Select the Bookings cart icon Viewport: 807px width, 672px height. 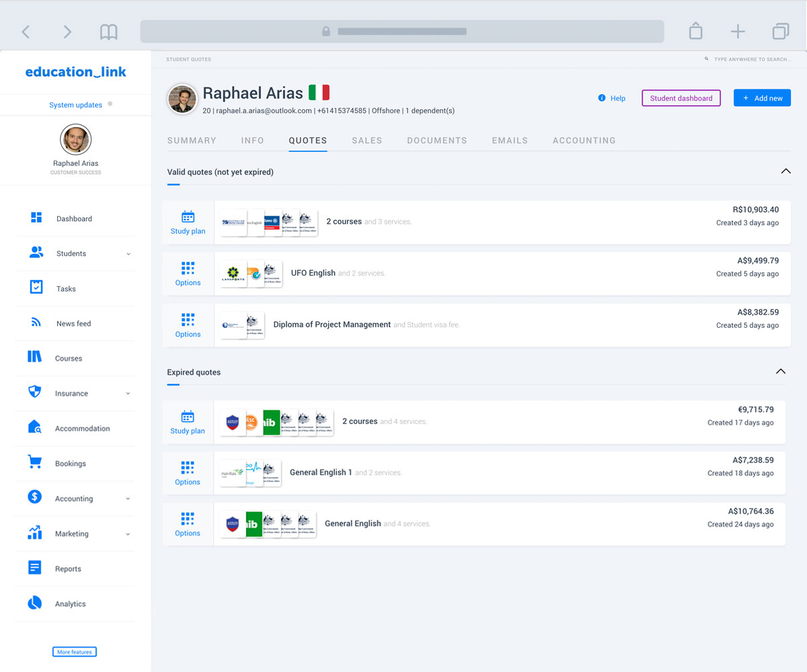point(35,462)
